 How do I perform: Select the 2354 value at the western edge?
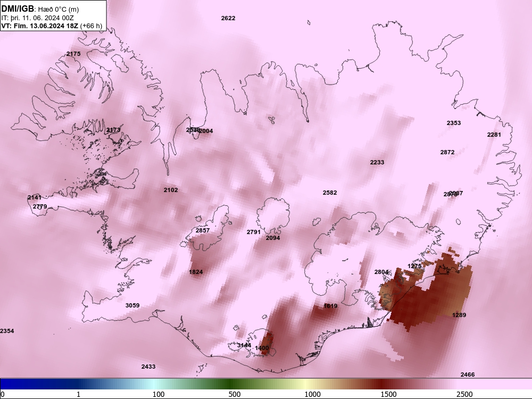coord(7,331)
